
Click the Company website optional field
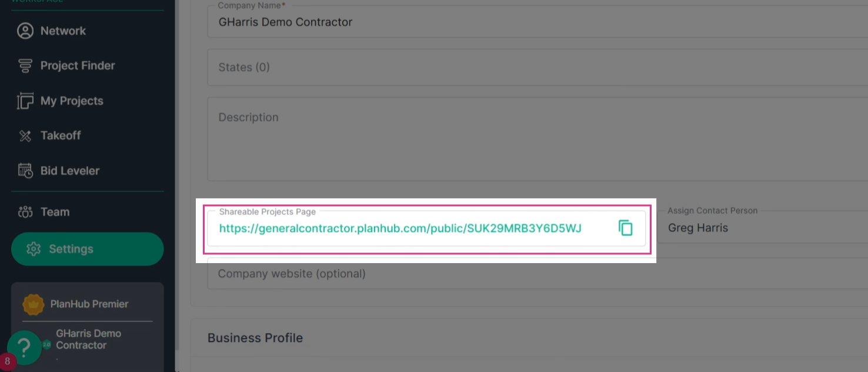click(x=538, y=274)
